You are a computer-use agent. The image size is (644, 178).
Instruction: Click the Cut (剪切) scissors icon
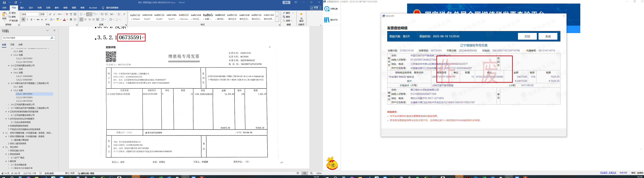tap(10, 13)
